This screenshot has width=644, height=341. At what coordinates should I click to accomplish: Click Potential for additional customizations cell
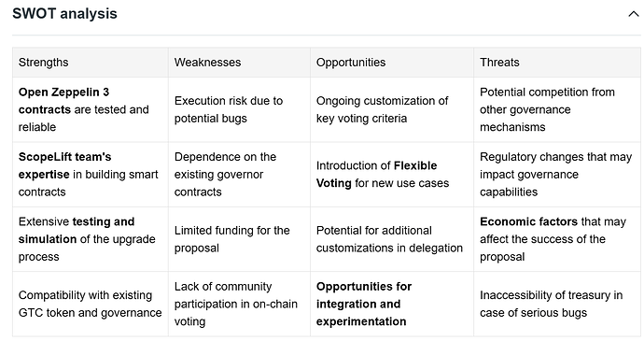[x=392, y=239]
